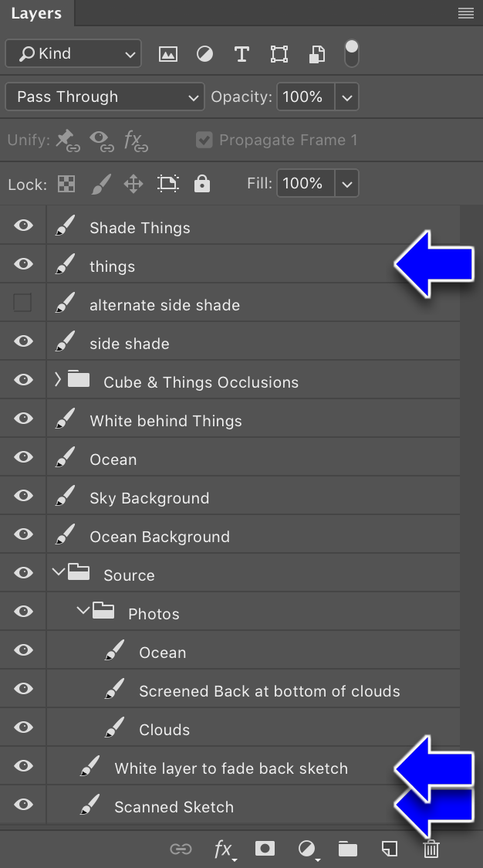Click the lock transparent pixels icon
Screen dimensions: 483x868
(x=66, y=184)
